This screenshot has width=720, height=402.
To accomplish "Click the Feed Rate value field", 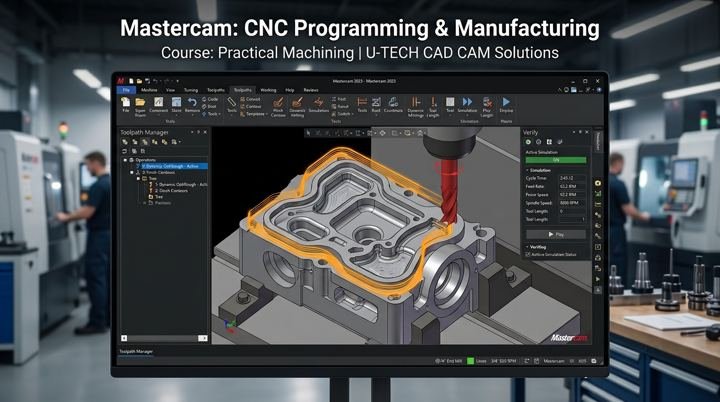I will tap(572, 186).
